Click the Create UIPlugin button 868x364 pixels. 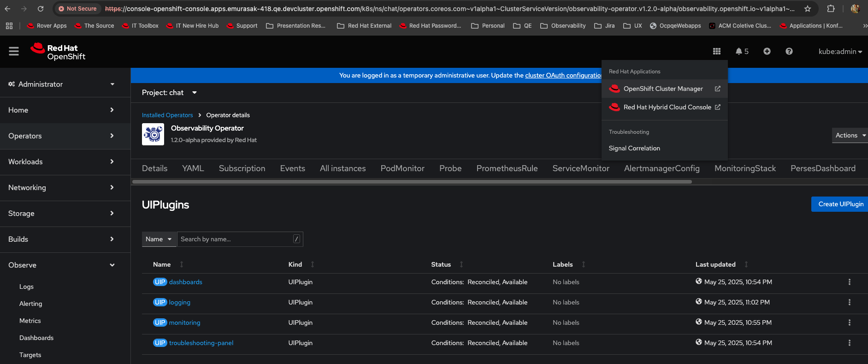(x=840, y=204)
